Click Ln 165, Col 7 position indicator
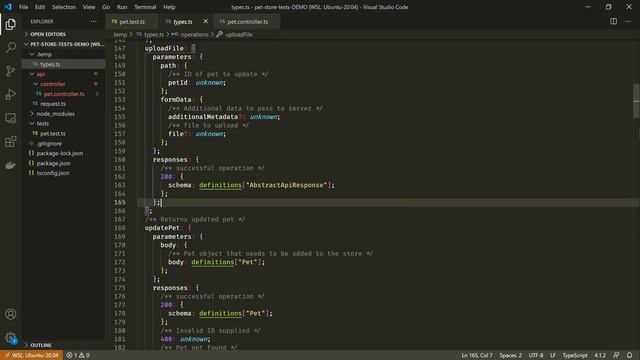The width and height of the screenshot is (640, 360). 477,355
